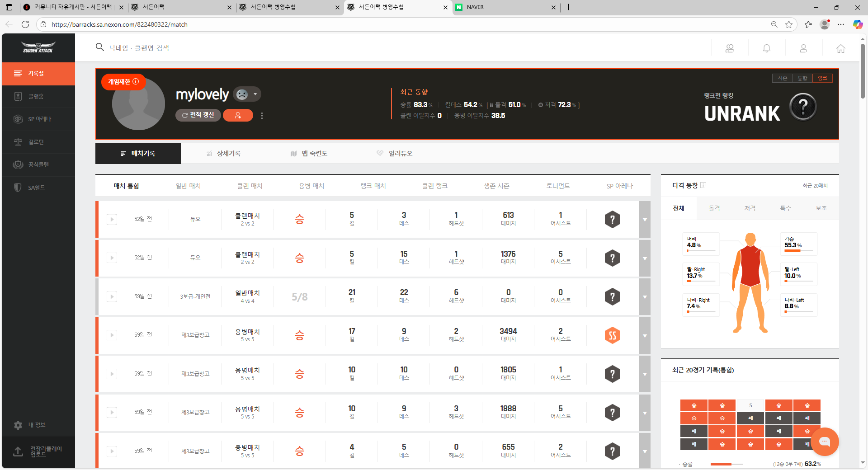Click the notification bell icon

point(766,48)
